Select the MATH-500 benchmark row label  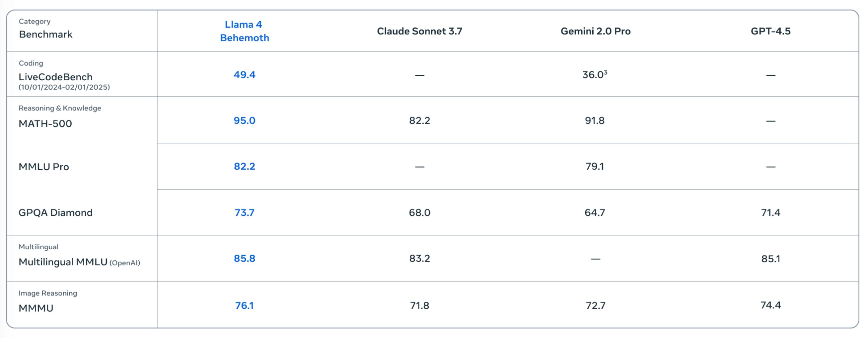(x=45, y=124)
